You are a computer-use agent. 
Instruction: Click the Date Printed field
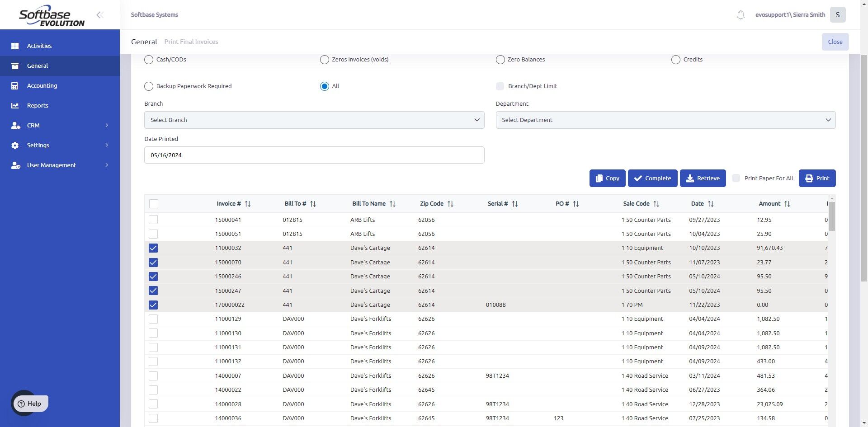pos(314,155)
